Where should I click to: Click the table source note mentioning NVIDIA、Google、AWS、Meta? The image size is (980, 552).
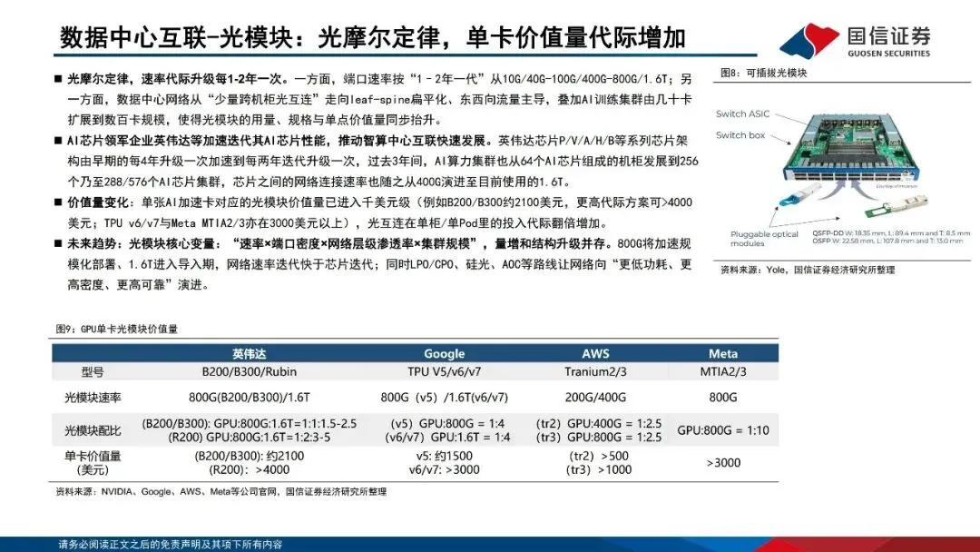pyautogui.click(x=221, y=492)
